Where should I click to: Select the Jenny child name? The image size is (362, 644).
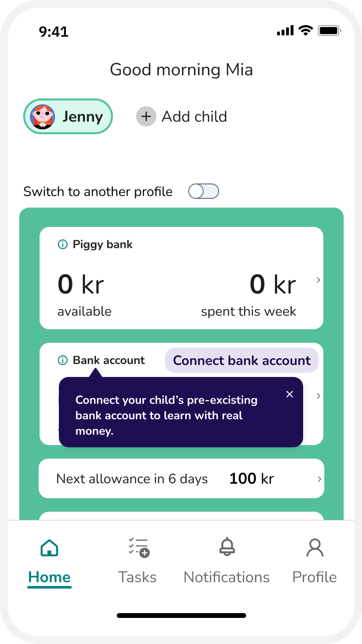83,117
